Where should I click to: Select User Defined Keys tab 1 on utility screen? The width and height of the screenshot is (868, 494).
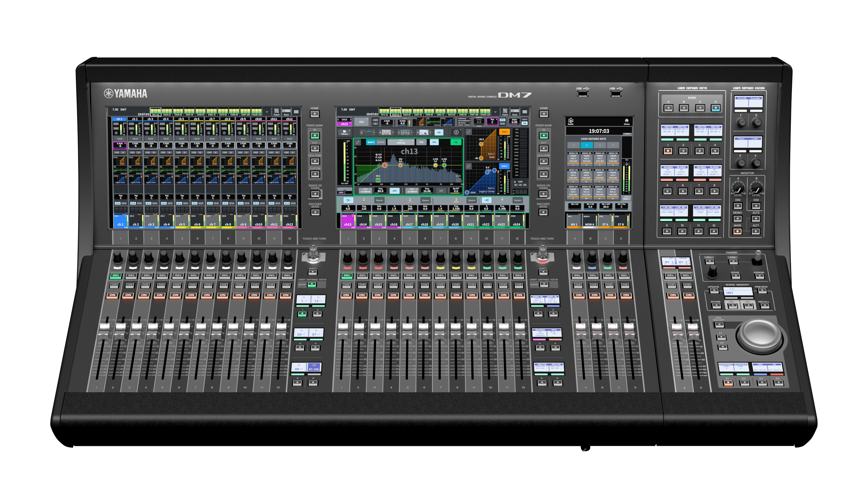point(573,145)
